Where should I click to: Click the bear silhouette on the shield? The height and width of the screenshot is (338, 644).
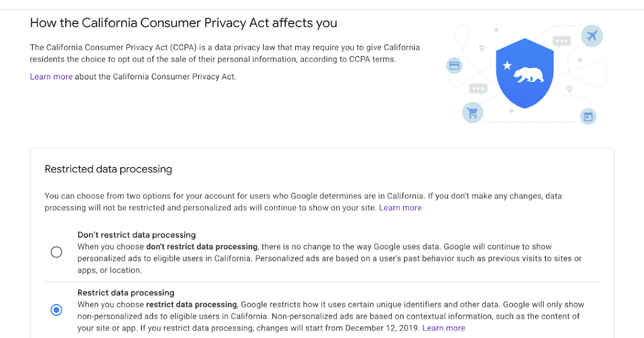pyautogui.click(x=528, y=75)
